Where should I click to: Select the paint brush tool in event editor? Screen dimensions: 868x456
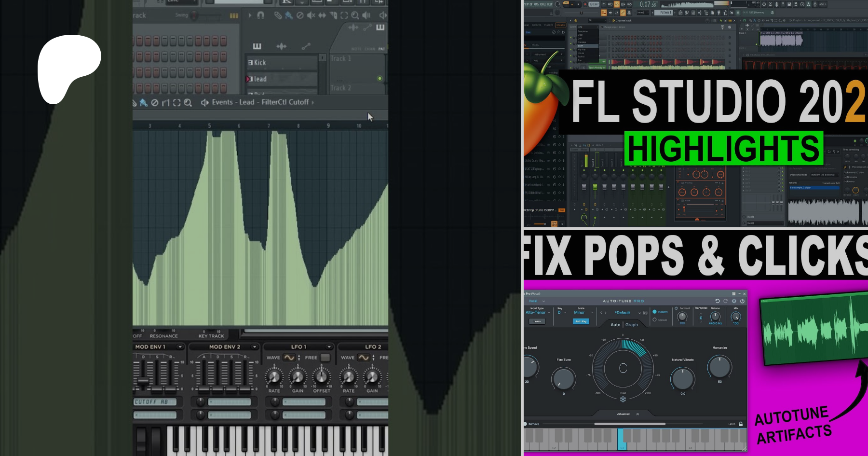coord(143,102)
